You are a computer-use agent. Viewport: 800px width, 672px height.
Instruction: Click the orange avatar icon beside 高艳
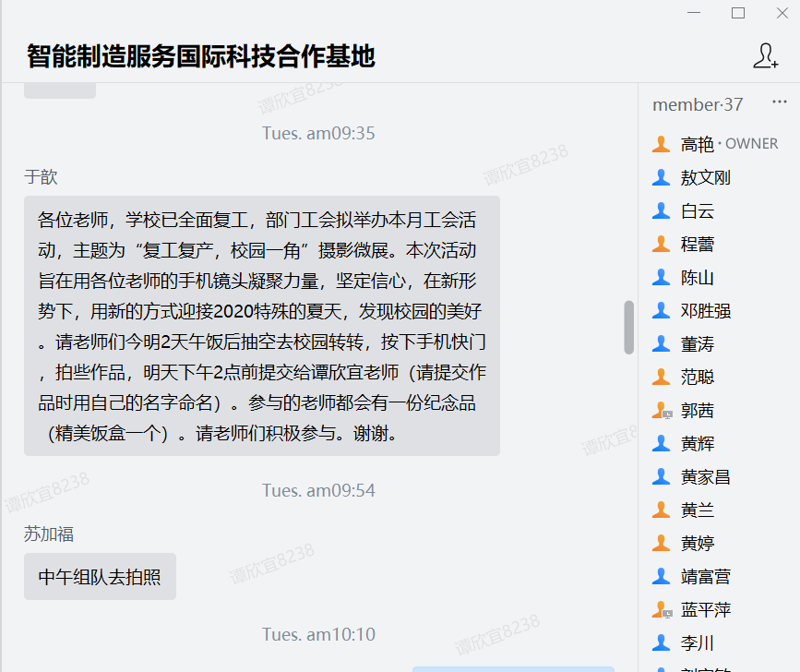point(661,144)
